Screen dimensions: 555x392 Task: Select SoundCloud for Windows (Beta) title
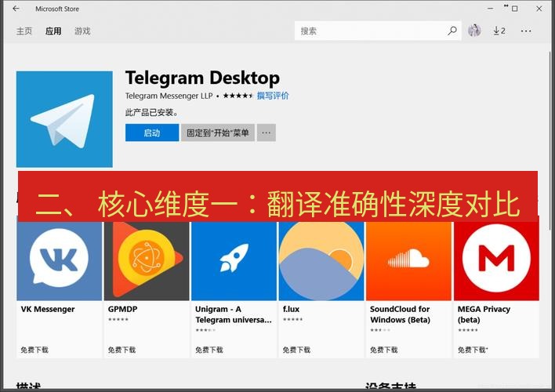coord(400,314)
